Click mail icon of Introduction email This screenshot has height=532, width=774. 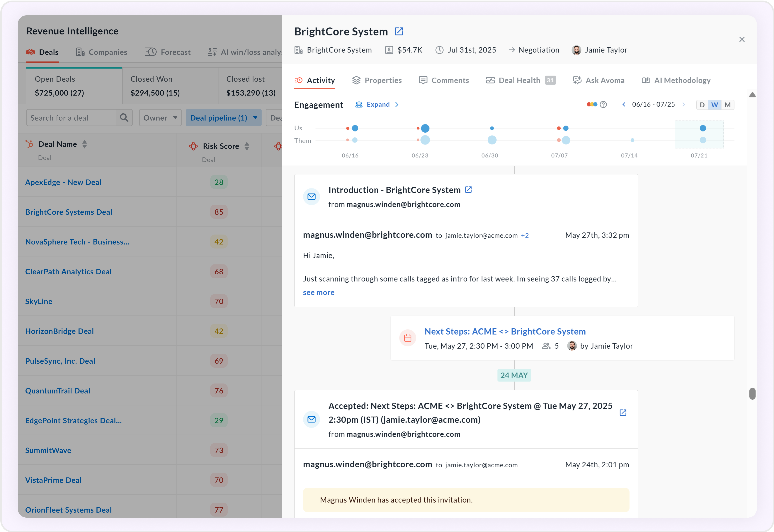tap(312, 197)
